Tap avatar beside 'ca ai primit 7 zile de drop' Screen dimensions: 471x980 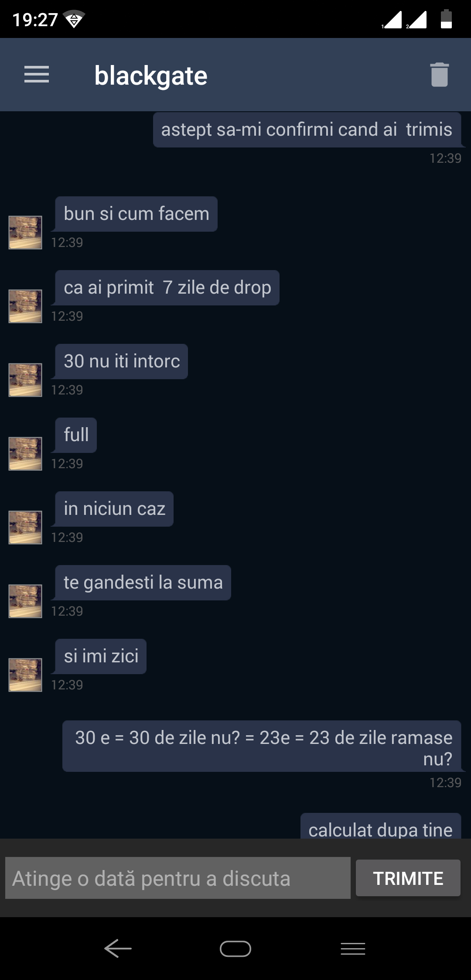click(x=26, y=306)
